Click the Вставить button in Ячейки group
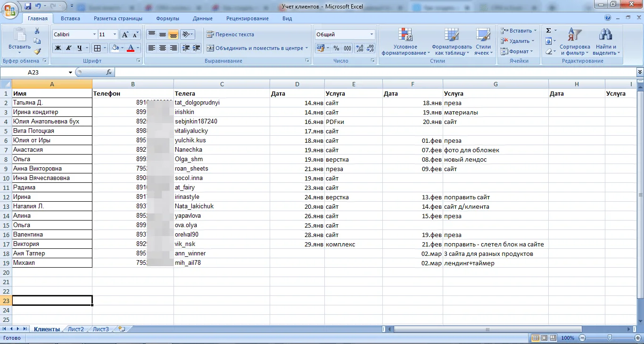 click(518, 31)
